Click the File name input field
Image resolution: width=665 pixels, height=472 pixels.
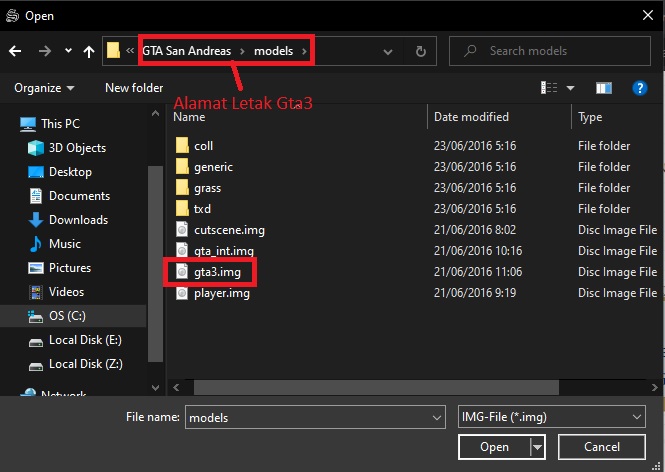[x=315, y=417]
